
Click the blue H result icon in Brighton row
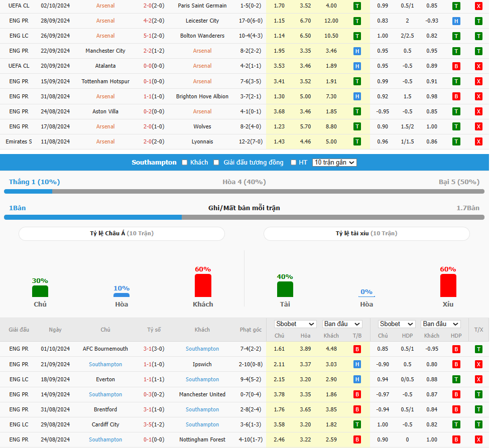pyautogui.click(x=357, y=96)
